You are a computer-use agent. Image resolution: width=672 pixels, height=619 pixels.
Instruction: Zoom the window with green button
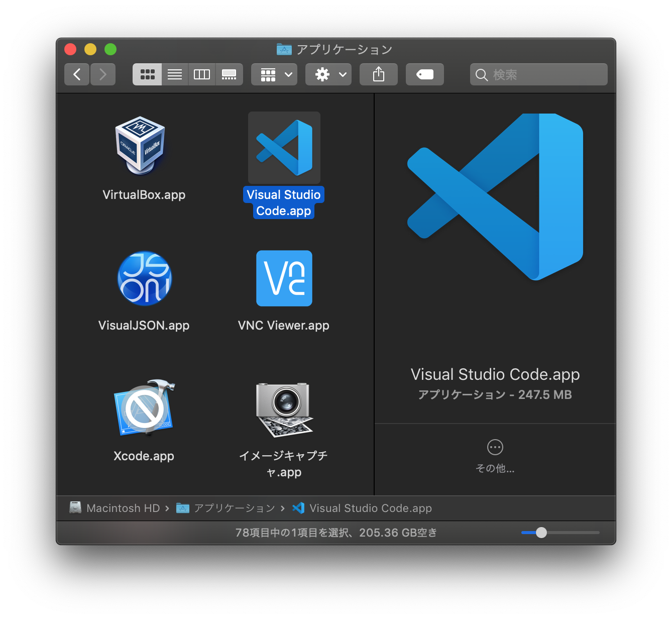point(110,49)
